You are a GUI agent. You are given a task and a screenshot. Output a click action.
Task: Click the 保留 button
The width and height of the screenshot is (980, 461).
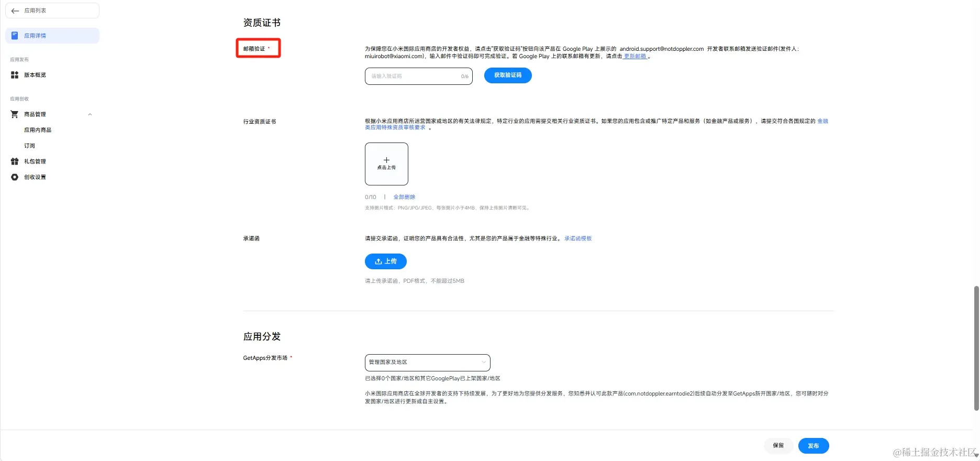(778, 446)
